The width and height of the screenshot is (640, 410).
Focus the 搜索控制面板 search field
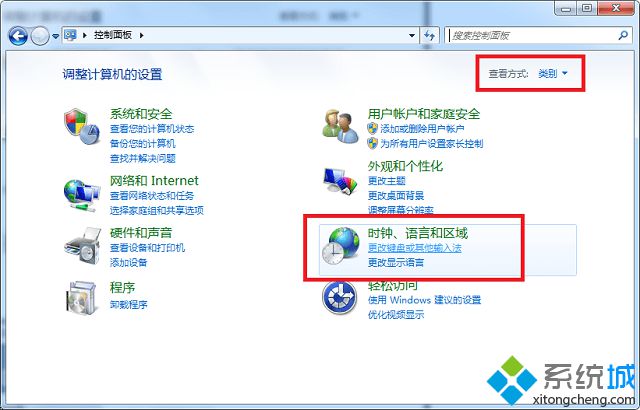coord(533,35)
